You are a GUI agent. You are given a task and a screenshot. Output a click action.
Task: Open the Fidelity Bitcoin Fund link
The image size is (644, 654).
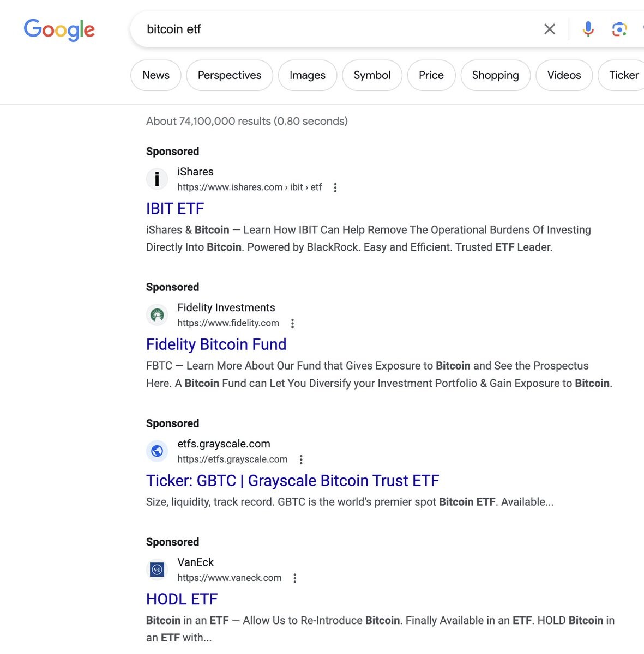click(216, 344)
